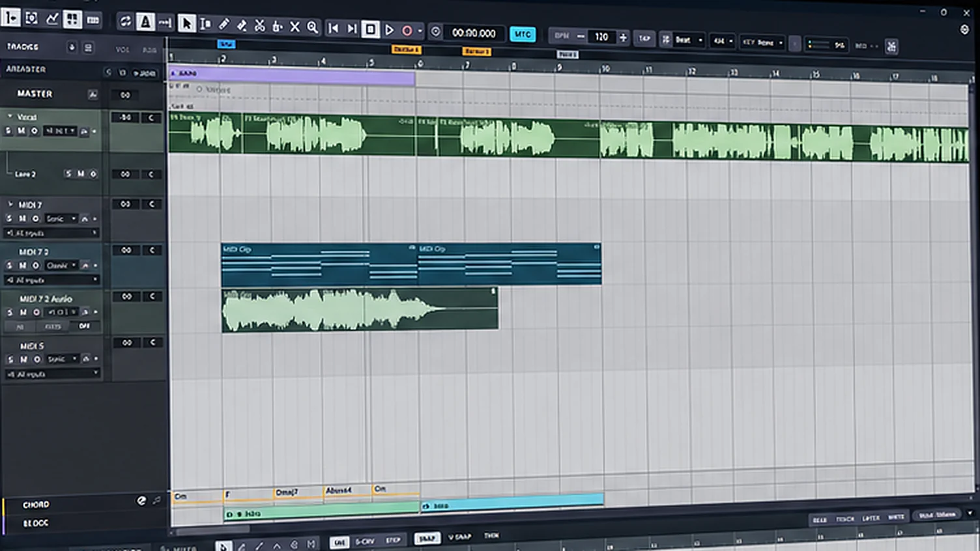This screenshot has height=551, width=980.
Task: Open record options dropdown arrow
Action: tap(420, 31)
